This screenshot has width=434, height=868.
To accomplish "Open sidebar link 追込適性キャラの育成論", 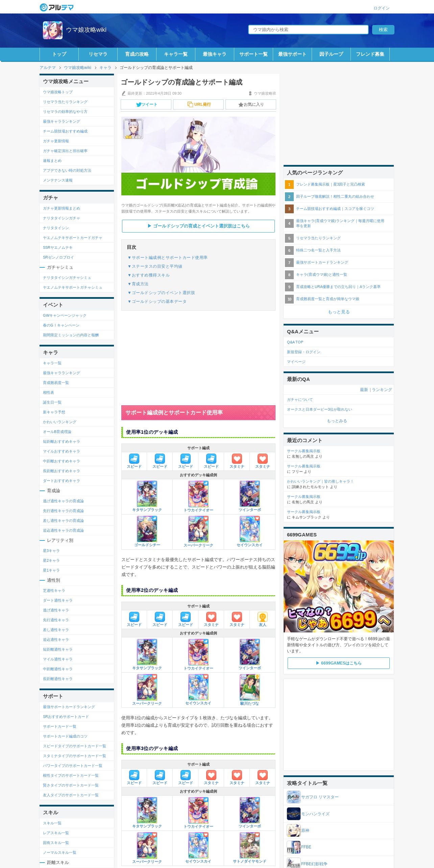I will tap(63, 530).
